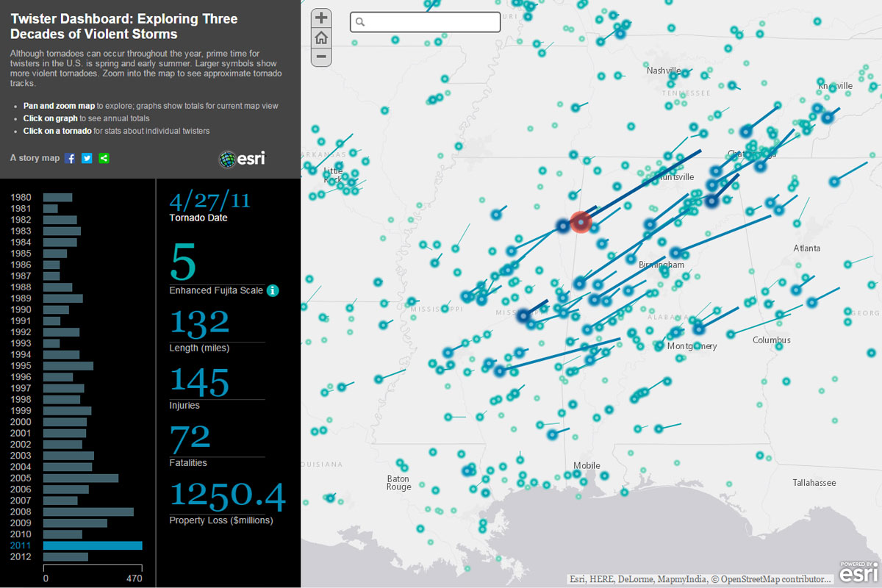This screenshot has height=588, width=882.
Task: Click the Powered by Esri logo
Action: (x=858, y=572)
